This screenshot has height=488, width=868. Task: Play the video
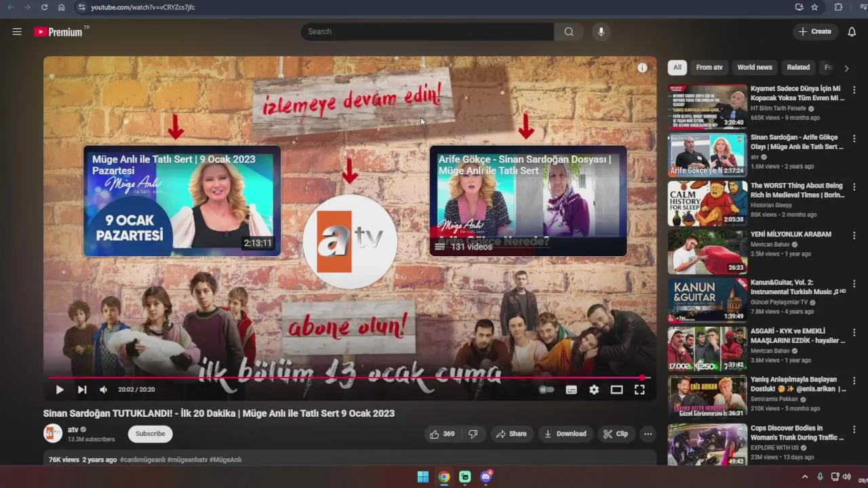(x=60, y=390)
